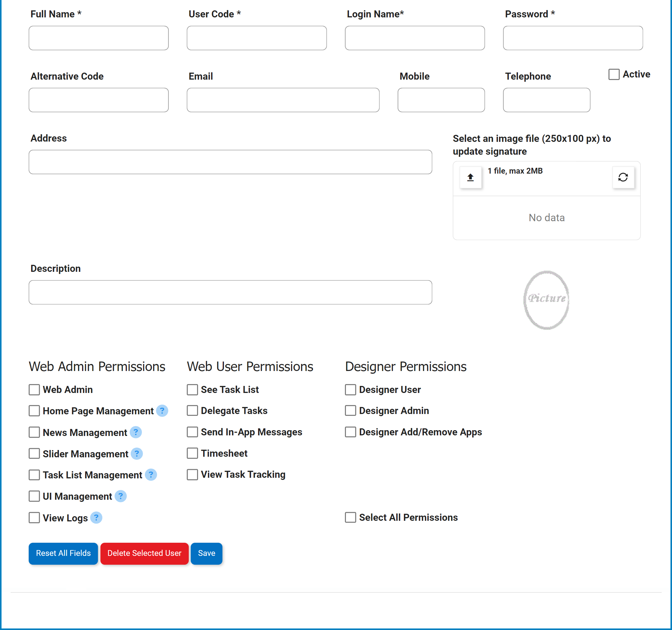Open help icon beside Slider Management
672x630 pixels.
[137, 453]
